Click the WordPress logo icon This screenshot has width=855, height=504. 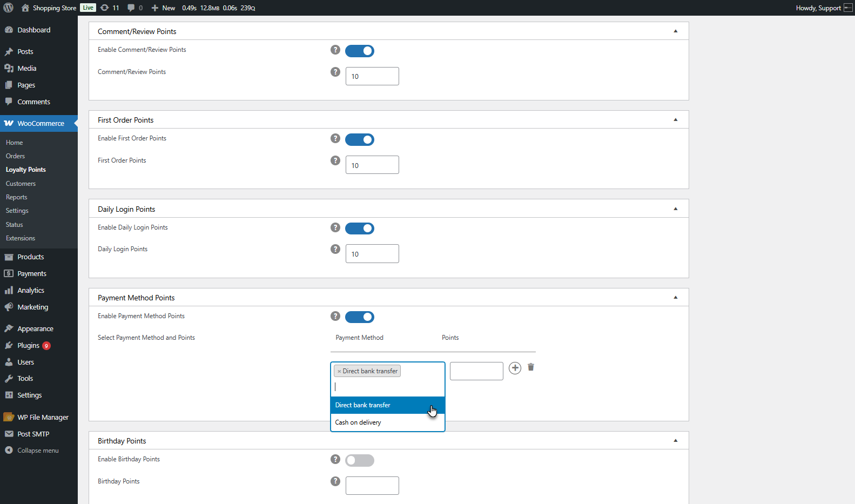[x=9, y=8]
